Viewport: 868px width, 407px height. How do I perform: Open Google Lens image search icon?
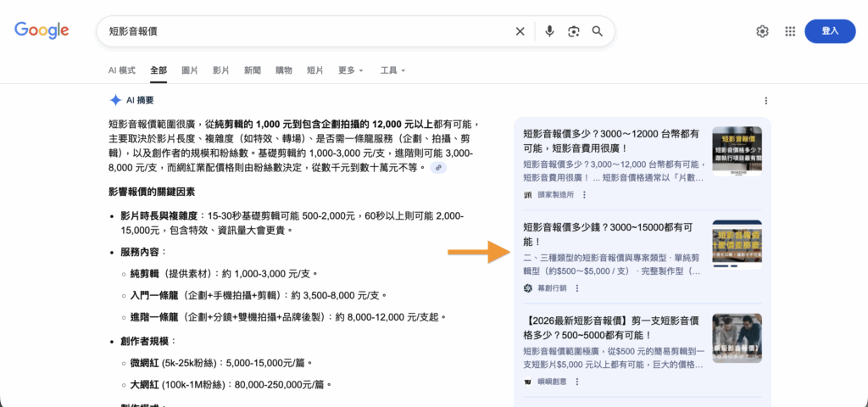click(574, 31)
